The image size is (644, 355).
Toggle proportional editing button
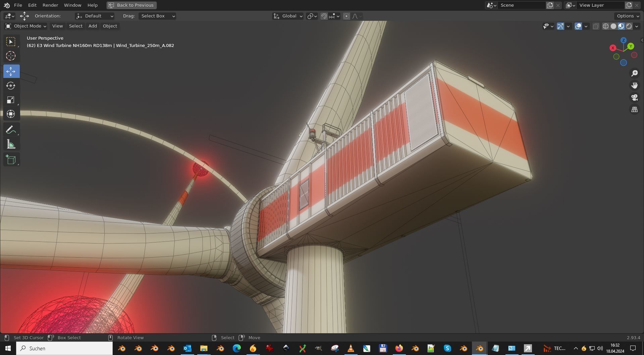(x=346, y=16)
